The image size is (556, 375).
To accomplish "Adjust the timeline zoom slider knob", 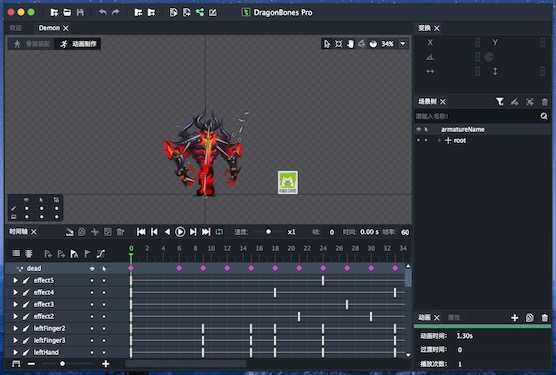I will pyautogui.click(x=62, y=364).
